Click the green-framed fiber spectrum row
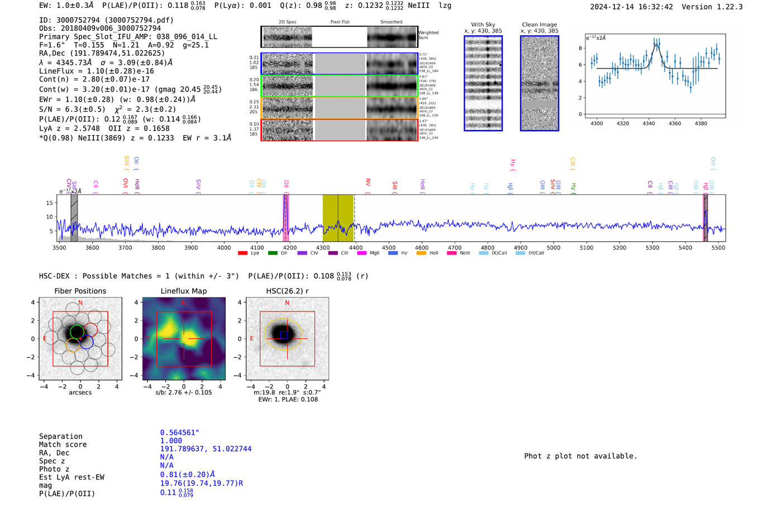 340,85
